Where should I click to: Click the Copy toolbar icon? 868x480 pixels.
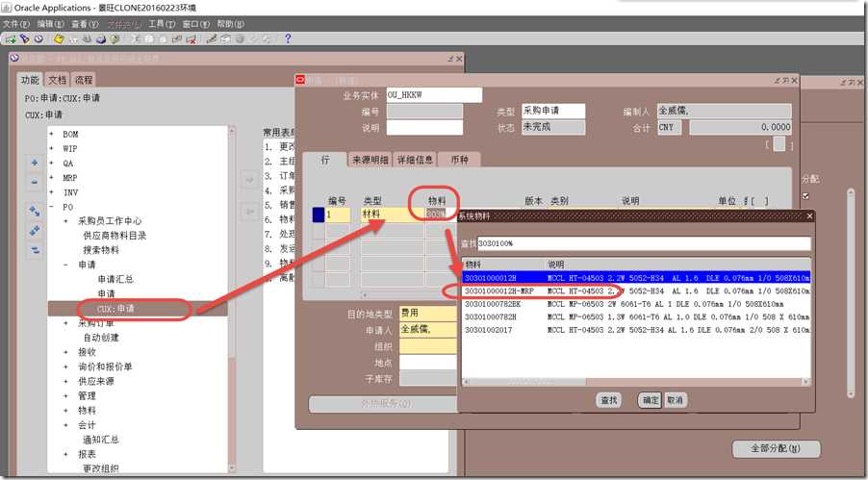tap(149, 38)
